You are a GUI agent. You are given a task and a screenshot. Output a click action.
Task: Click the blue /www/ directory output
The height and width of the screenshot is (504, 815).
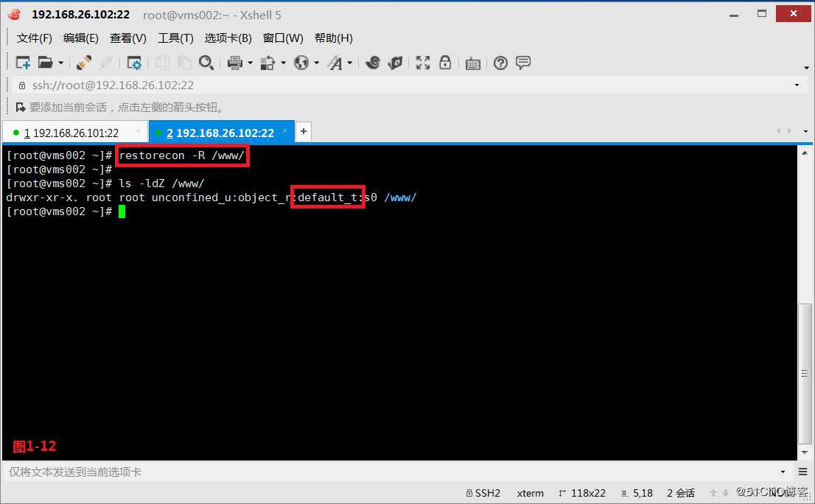[x=400, y=197]
